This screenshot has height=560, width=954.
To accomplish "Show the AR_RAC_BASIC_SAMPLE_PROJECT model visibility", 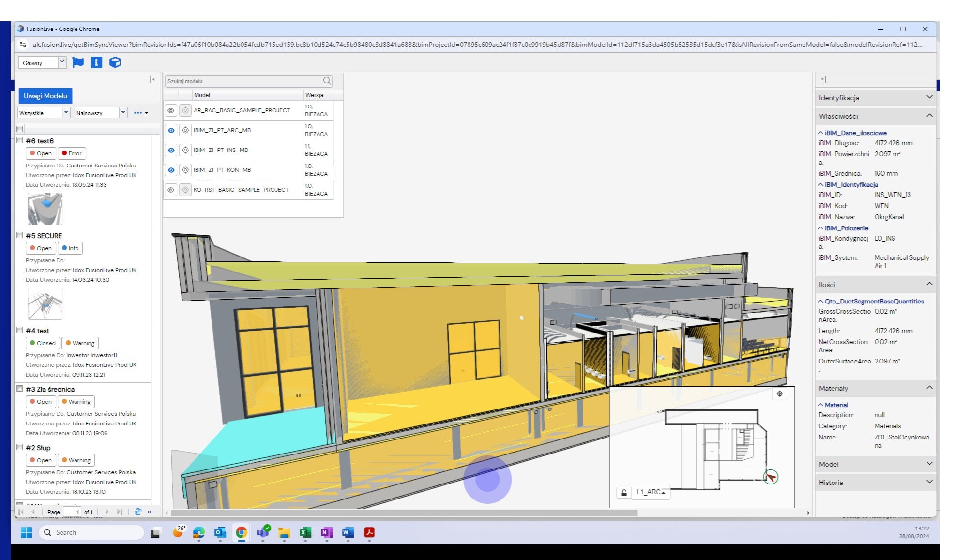I will 171,110.
